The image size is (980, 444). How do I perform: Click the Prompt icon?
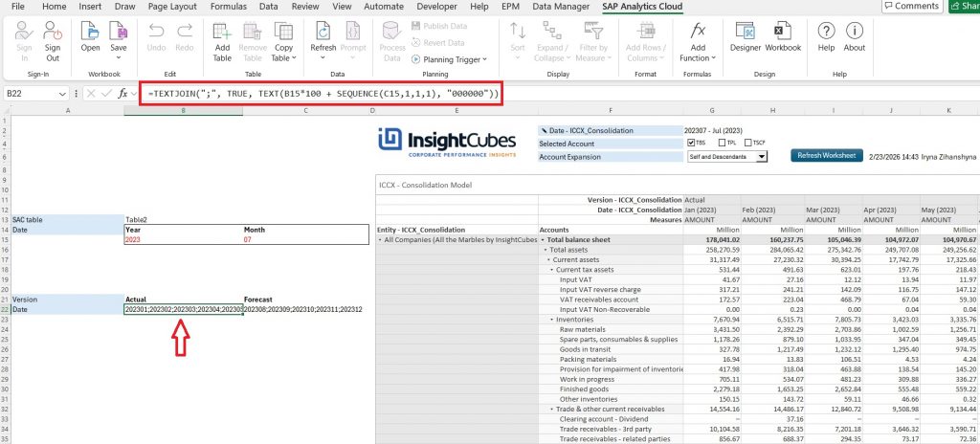[353, 32]
